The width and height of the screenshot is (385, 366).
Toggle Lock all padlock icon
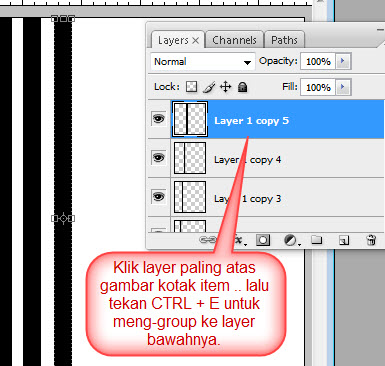(x=243, y=87)
